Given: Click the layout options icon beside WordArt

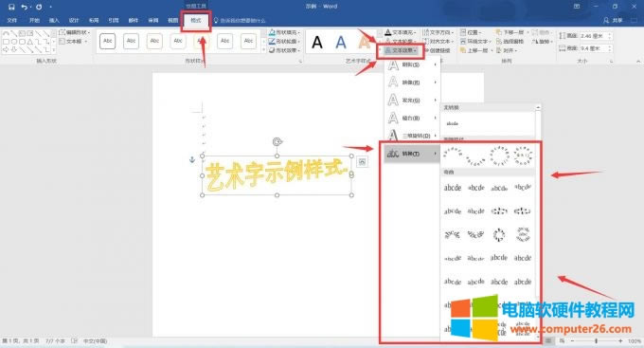Looking at the screenshot, I should [x=362, y=162].
